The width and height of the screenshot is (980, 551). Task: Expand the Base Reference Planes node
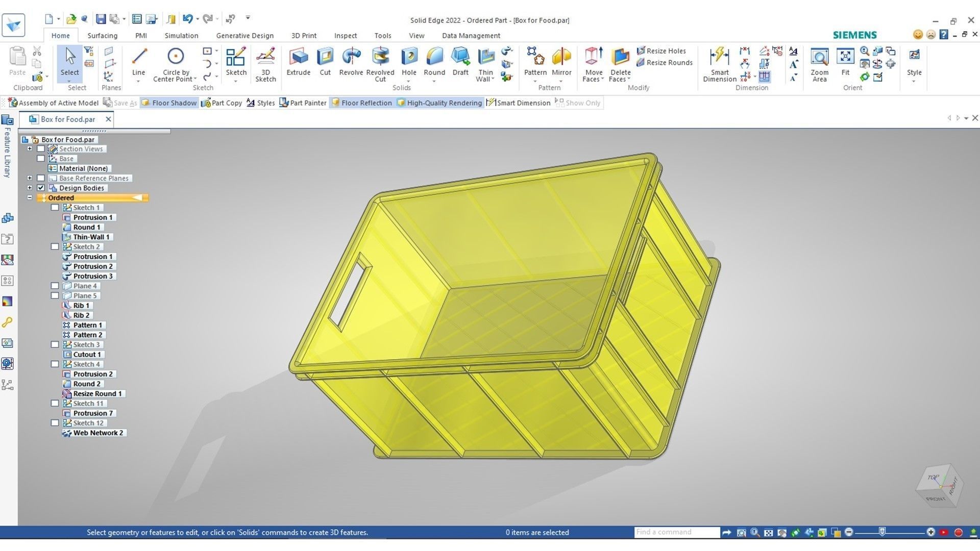pyautogui.click(x=30, y=178)
